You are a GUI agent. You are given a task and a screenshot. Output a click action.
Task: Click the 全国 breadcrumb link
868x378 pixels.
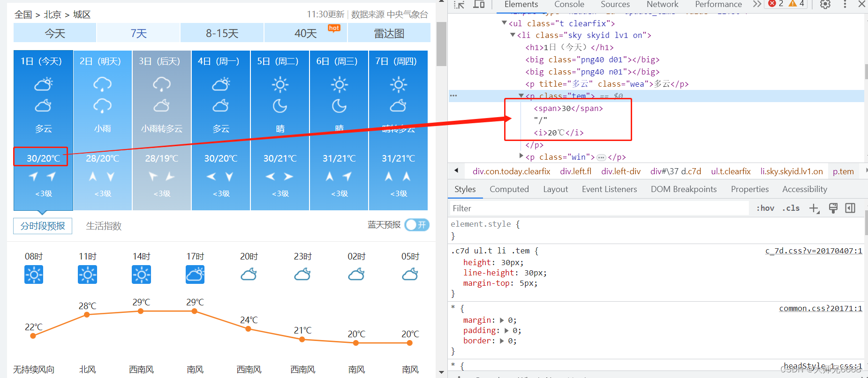(23, 15)
